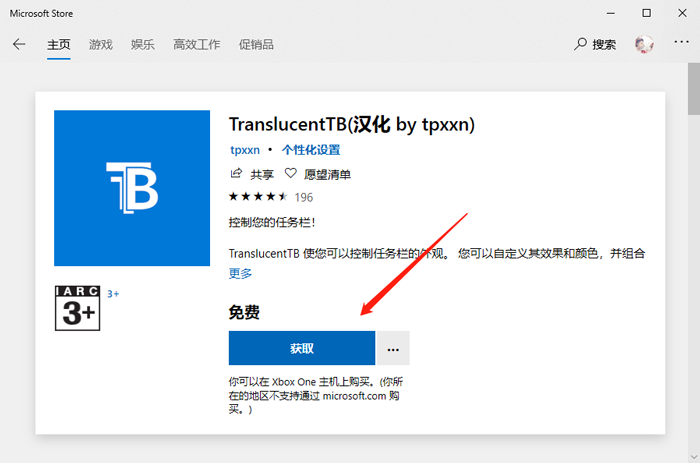Click the vertical scrollbar thumb
Screen dimensions: 700x463
coord(694,88)
